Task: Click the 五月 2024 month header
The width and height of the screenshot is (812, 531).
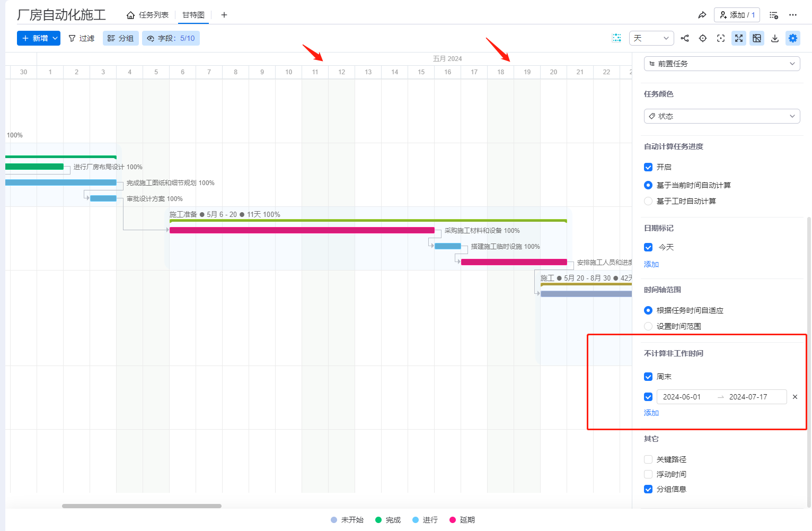Action: (447, 59)
